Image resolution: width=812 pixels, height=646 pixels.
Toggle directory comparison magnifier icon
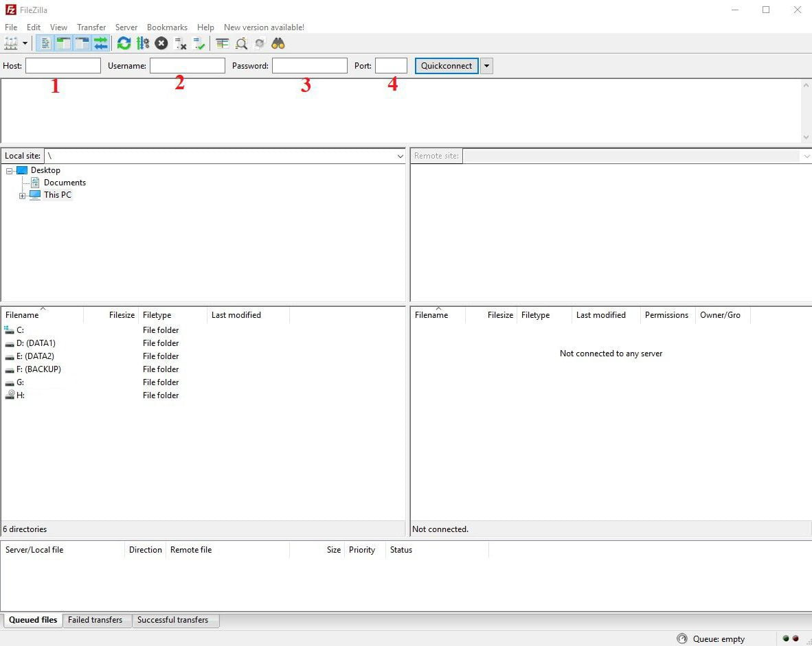241,43
